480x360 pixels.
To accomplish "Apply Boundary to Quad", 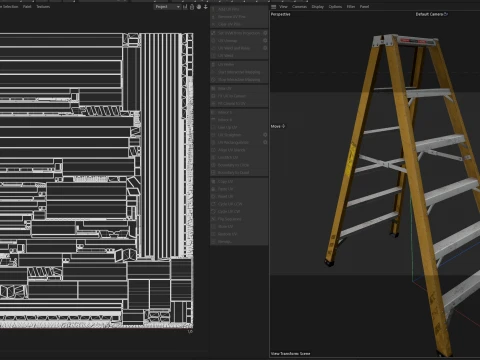I will 239,173.
